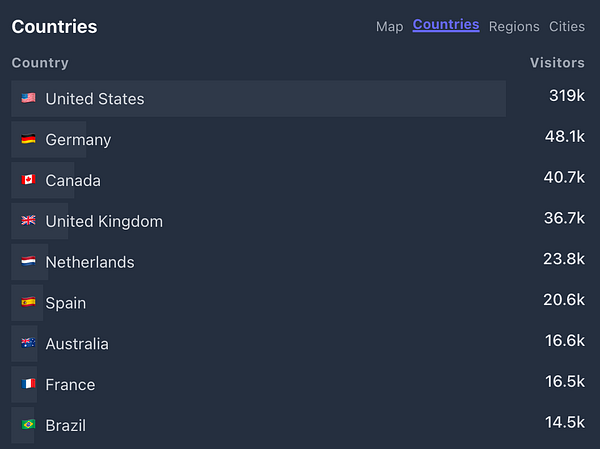Filter by Germany country link

[x=78, y=140]
